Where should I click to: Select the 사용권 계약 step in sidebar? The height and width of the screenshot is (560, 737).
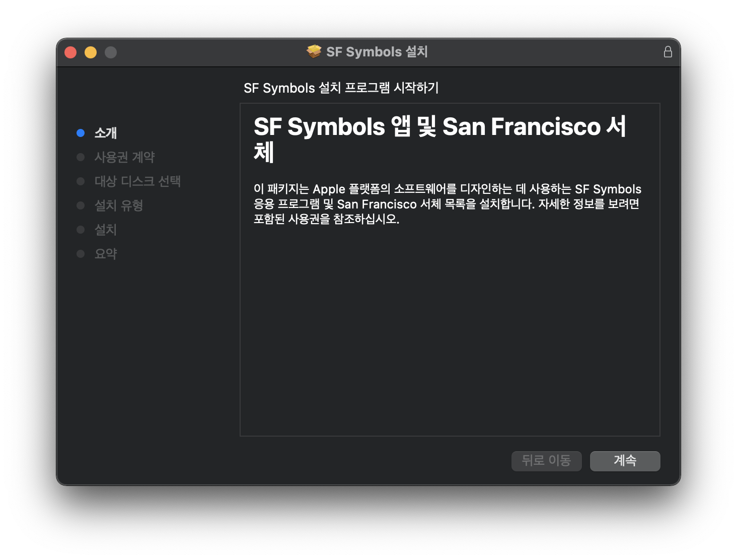[x=124, y=157]
